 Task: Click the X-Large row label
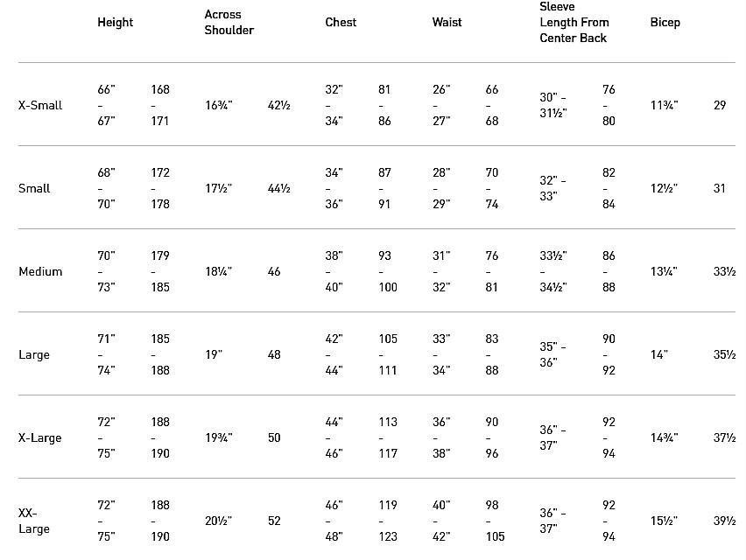[x=40, y=437]
